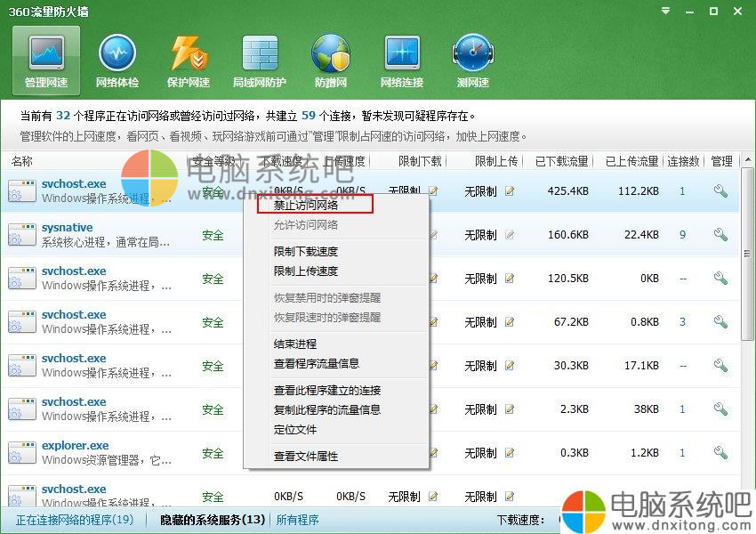Select 查看程序流量信息 in the context menu
Screen dimensions: 756x534
coord(317,363)
